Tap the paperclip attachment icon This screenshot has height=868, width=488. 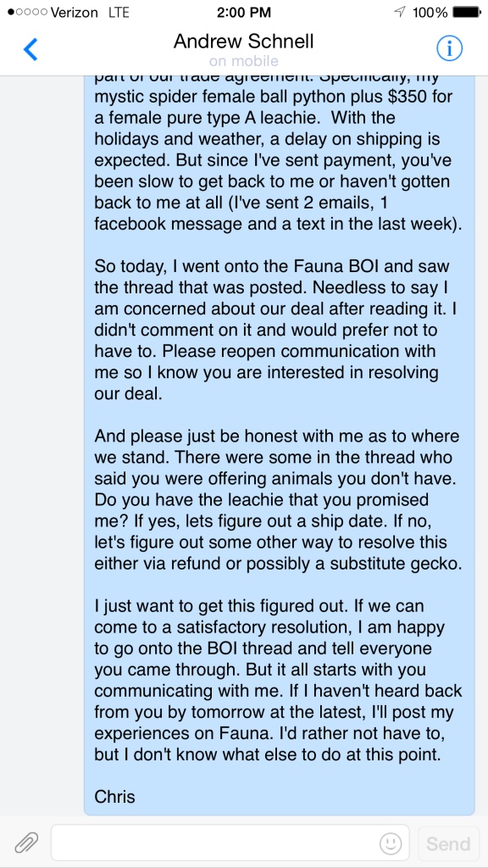tap(26, 843)
